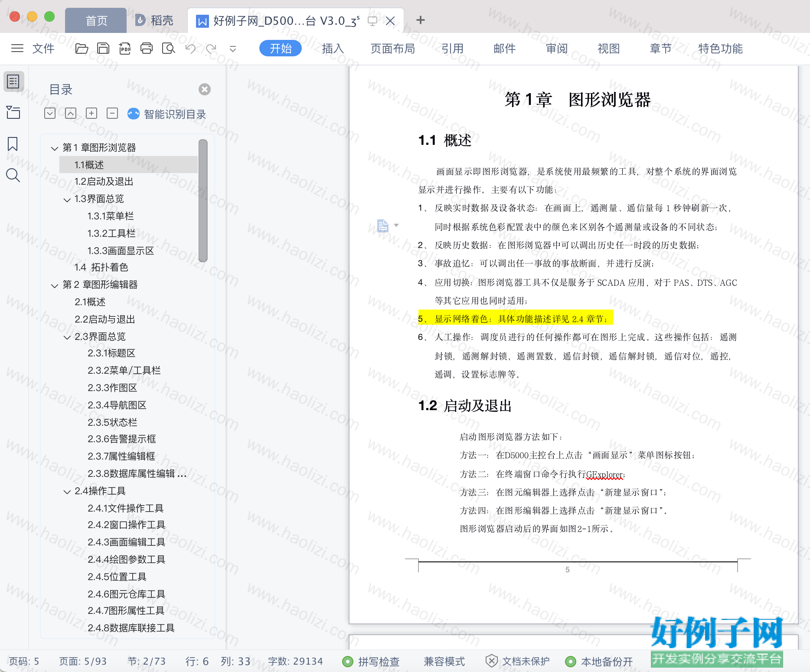
Task: Open the 视图 ribbon tab
Action: pyautogui.click(x=609, y=49)
